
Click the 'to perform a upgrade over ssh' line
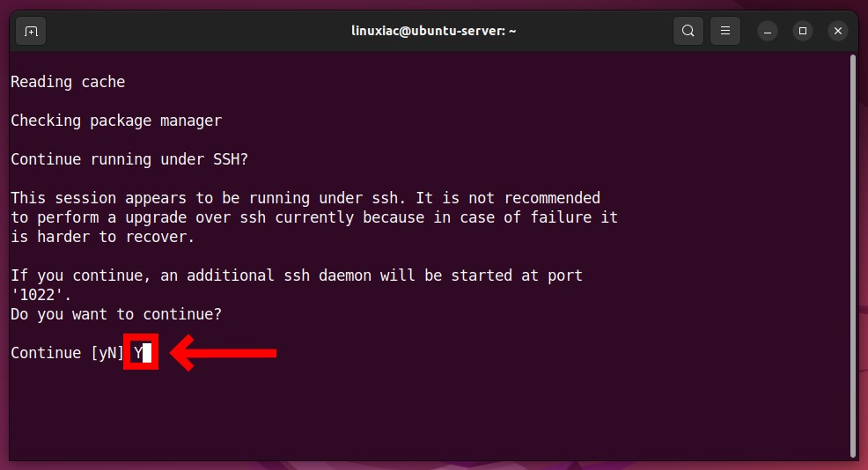click(x=314, y=217)
